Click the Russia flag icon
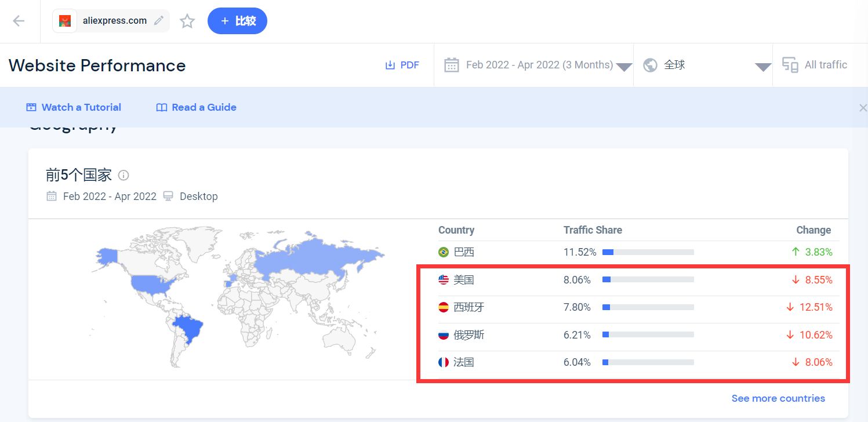Screen dimensions: 868x422 coord(444,335)
